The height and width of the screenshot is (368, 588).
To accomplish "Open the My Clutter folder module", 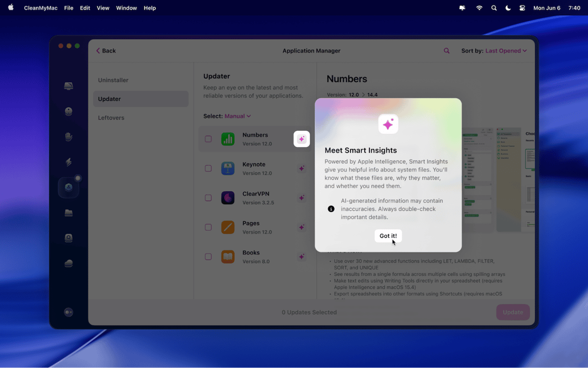I will click(x=69, y=213).
